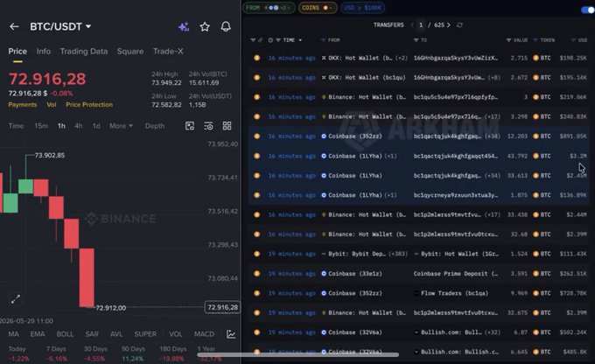Screen dimensions: 595x364
Task: Open the FROM column filter icon
Action: (323, 40)
